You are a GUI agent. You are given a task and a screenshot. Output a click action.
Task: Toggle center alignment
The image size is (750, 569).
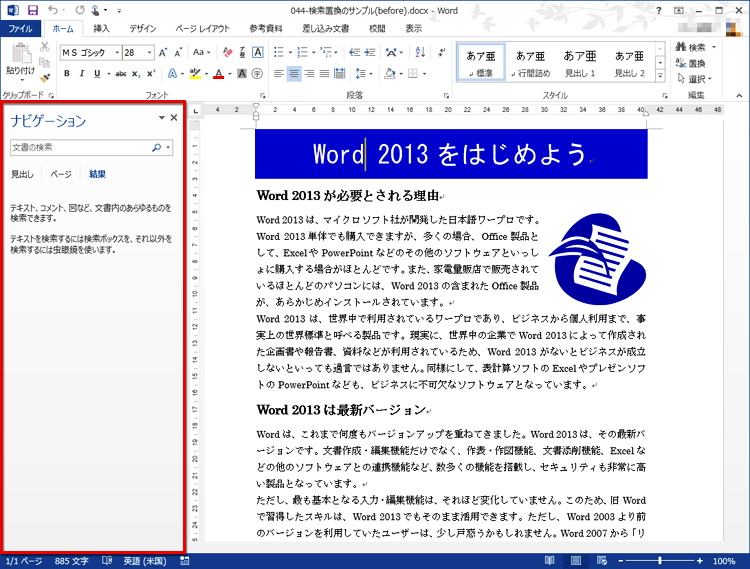(294, 74)
